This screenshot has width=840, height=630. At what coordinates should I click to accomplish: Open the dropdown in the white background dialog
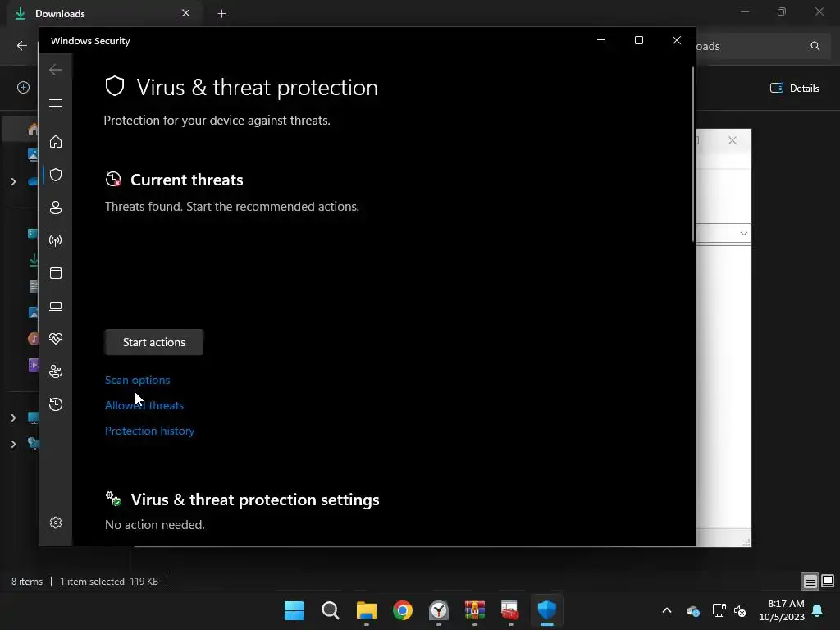(743, 234)
